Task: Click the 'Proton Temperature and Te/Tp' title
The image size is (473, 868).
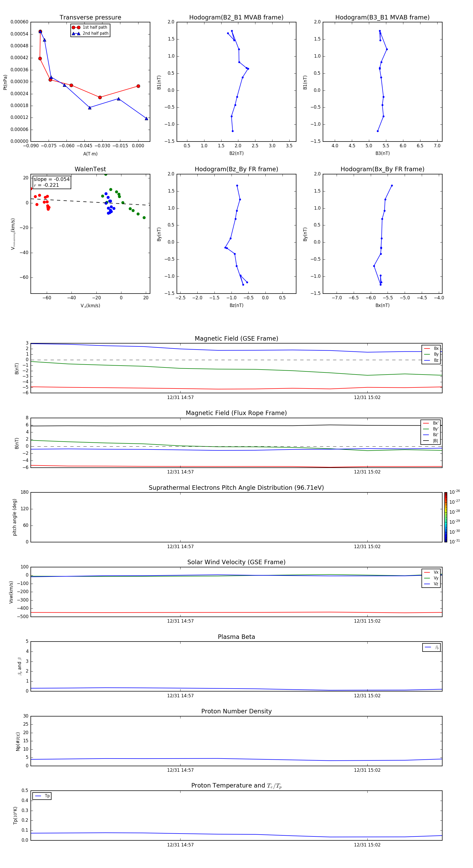Action: pos(236,786)
